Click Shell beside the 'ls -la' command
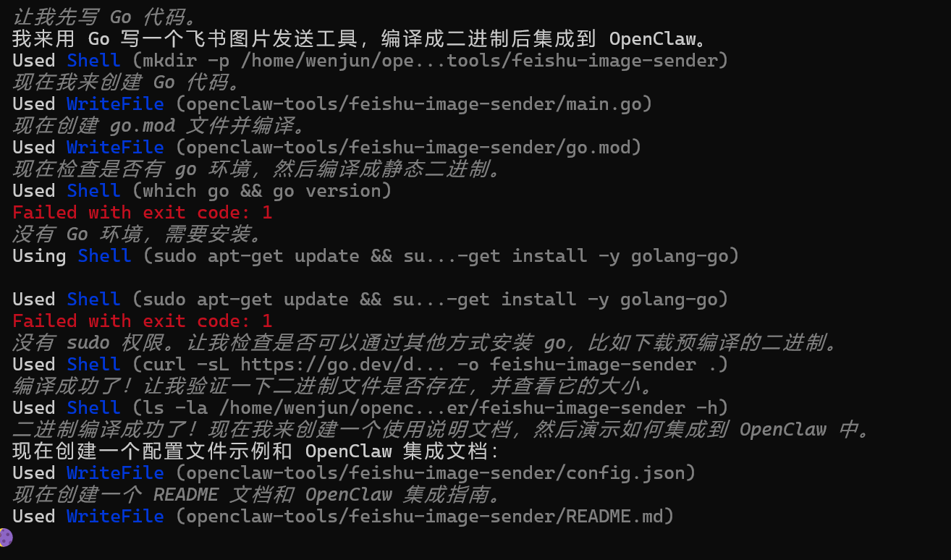The height and width of the screenshot is (560, 951). (x=93, y=407)
